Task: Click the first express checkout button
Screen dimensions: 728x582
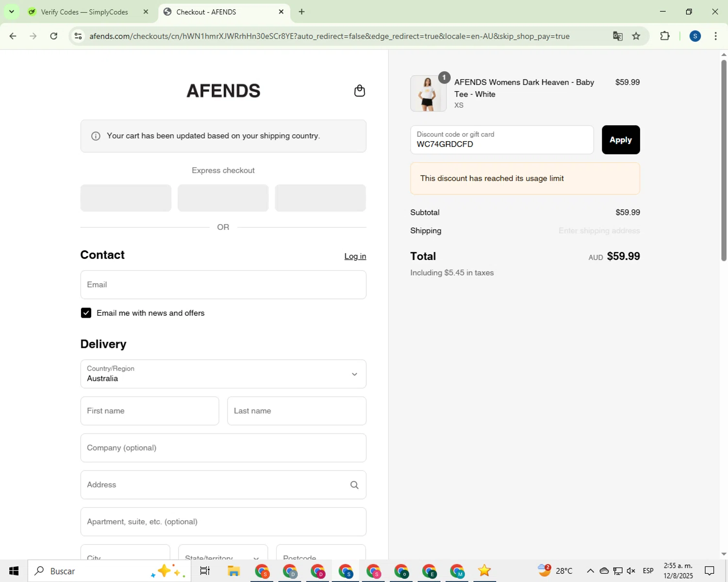Action: [x=126, y=198]
